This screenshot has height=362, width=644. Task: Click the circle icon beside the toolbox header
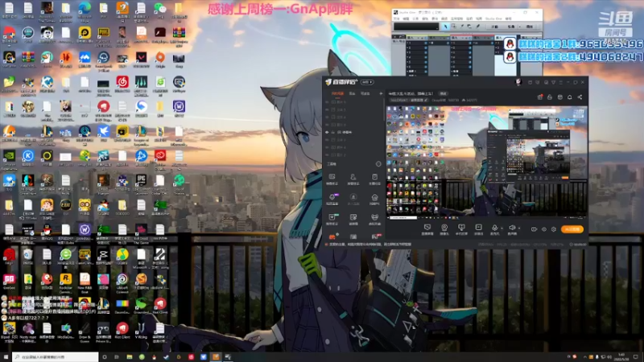(x=378, y=164)
